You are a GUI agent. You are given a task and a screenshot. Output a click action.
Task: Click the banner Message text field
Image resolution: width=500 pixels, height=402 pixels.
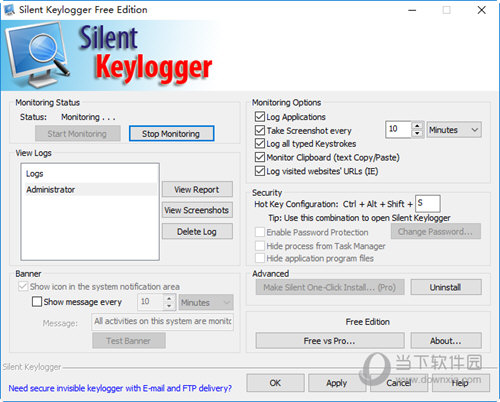pos(163,322)
